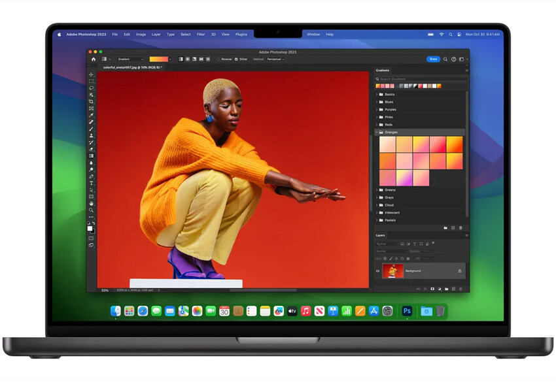This screenshot has height=392, width=556.
Task: Click the Lock icon on Background layer
Action: click(x=459, y=271)
